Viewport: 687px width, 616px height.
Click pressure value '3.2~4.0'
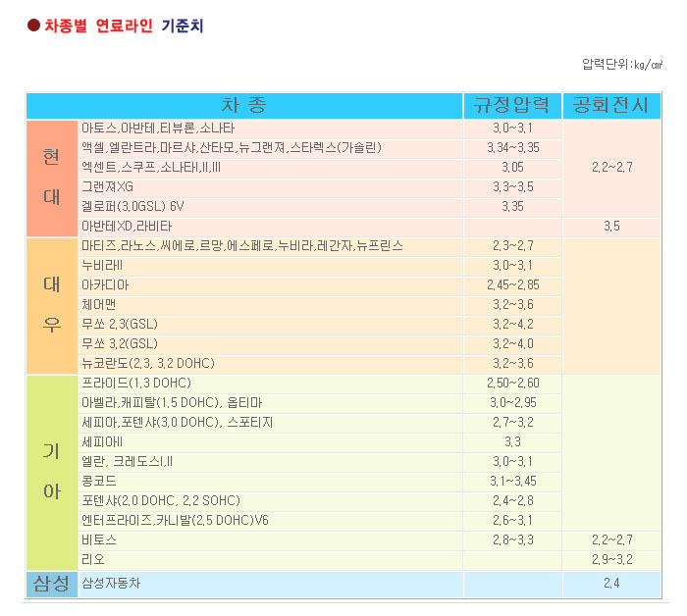512,344
